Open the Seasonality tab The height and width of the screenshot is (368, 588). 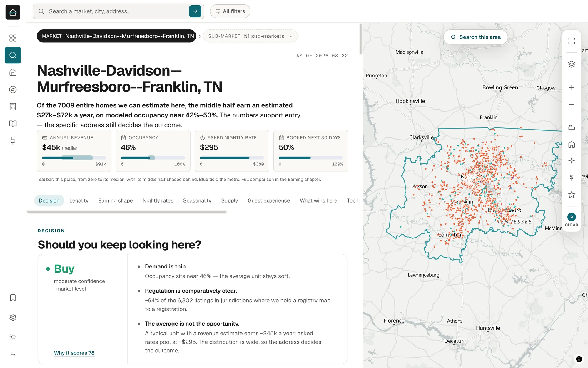(x=197, y=200)
